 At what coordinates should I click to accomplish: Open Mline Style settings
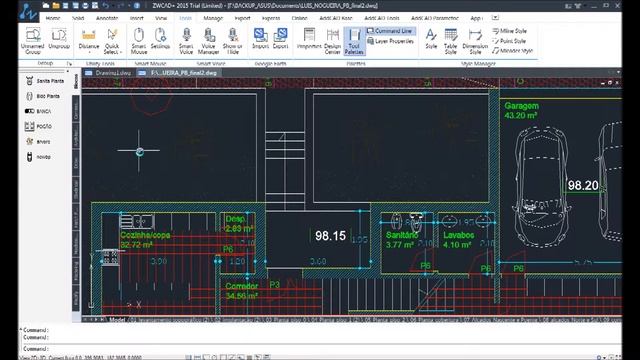(509, 31)
